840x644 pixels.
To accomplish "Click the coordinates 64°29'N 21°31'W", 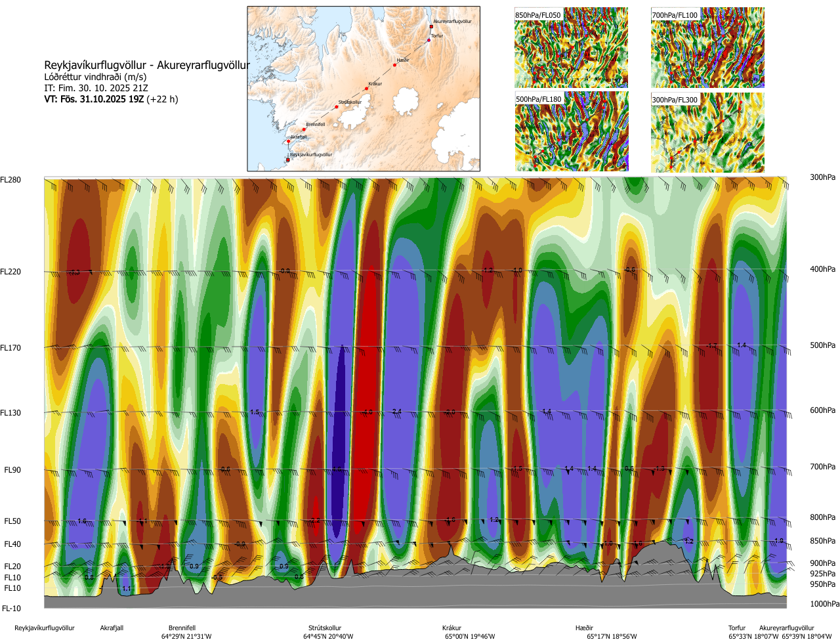I will [x=186, y=637].
